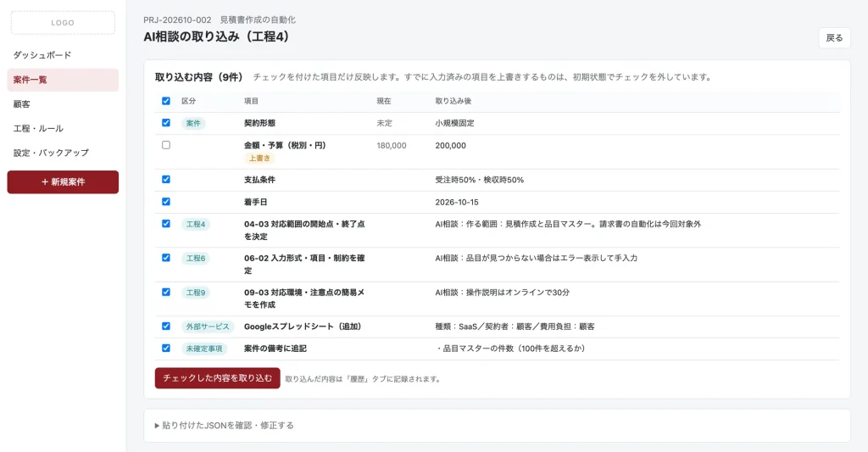Click the current value 180,000
This screenshot has width=868, height=452.
point(392,146)
